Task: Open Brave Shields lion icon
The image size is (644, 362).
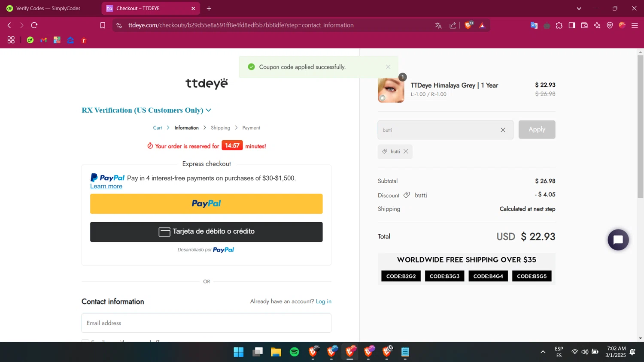Action: tap(468, 25)
